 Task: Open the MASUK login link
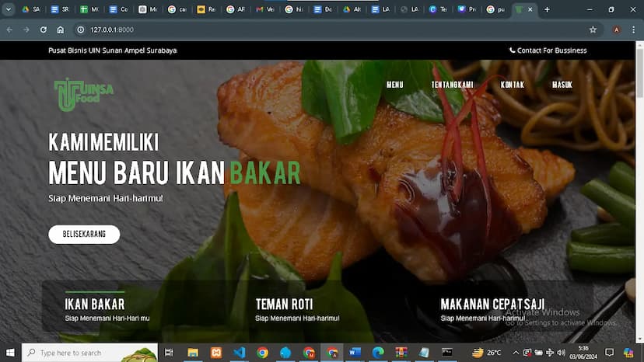coord(562,85)
